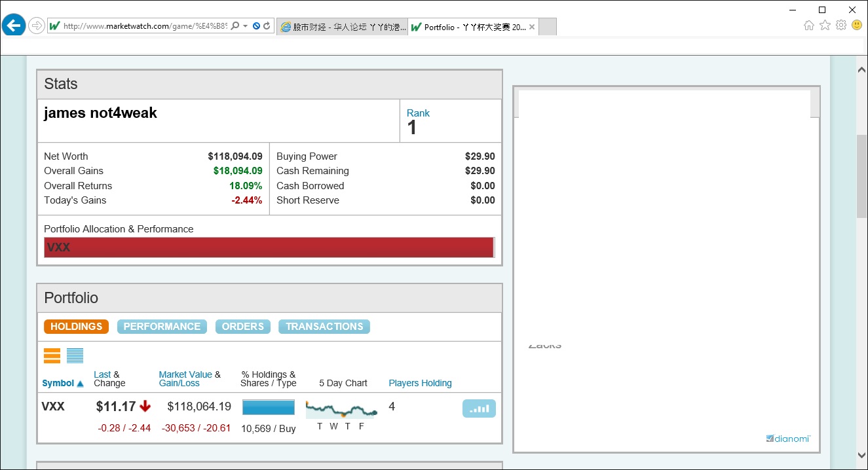Click the VXX 5 day chart thumbnail
The height and width of the screenshot is (470, 868).
point(341,410)
